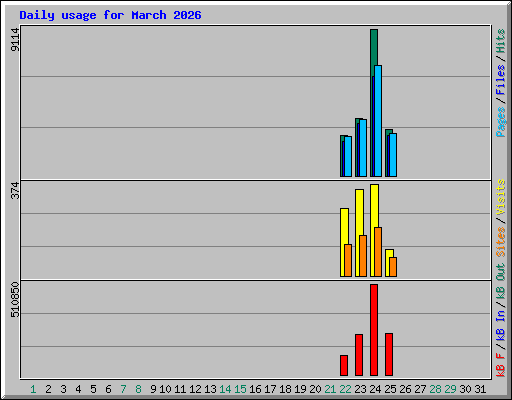
Task: Click the orange 'Sites' legend label
Action: (500, 242)
